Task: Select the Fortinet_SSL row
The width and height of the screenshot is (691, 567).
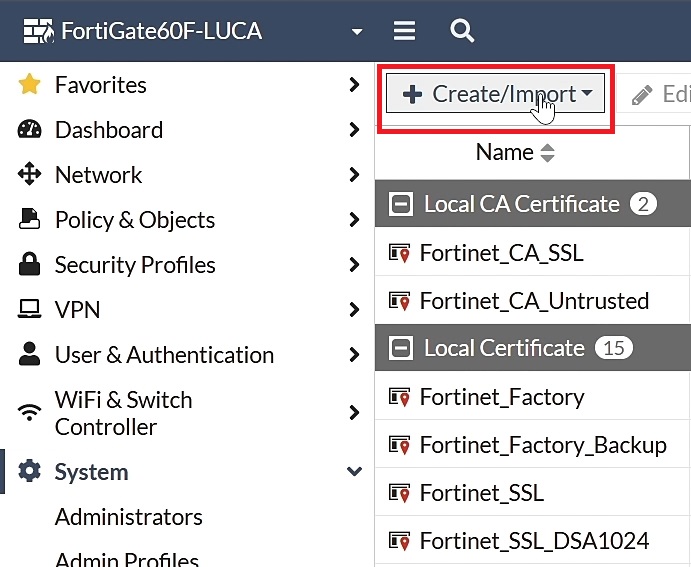Action: (x=533, y=492)
